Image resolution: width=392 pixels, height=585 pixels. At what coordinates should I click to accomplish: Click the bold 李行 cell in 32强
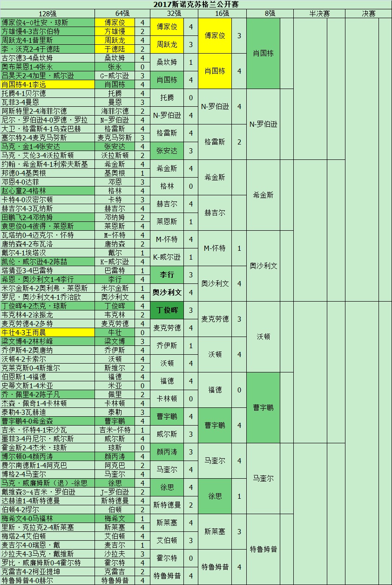click(x=167, y=275)
